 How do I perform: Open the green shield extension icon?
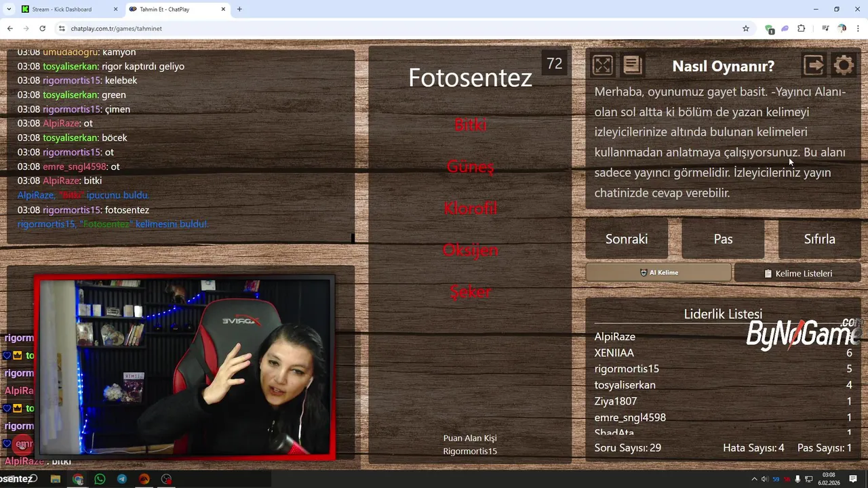pos(769,28)
